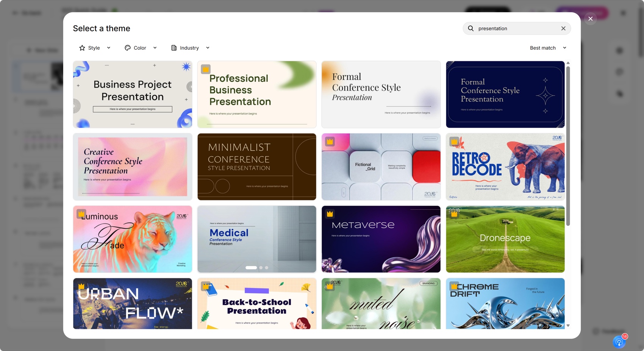The width and height of the screenshot is (644, 351).
Task: Click the premium crown on Professional Business Presentation
Action: tap(206, 69)
